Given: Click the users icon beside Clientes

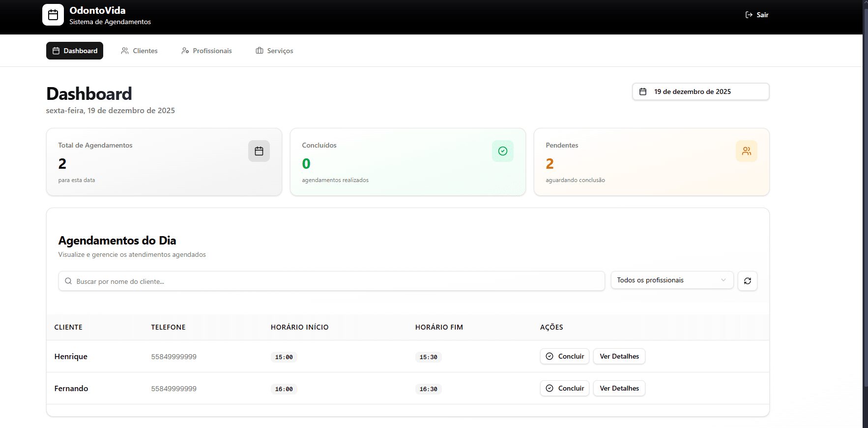Looking at the screenshot, I should 125,51.
